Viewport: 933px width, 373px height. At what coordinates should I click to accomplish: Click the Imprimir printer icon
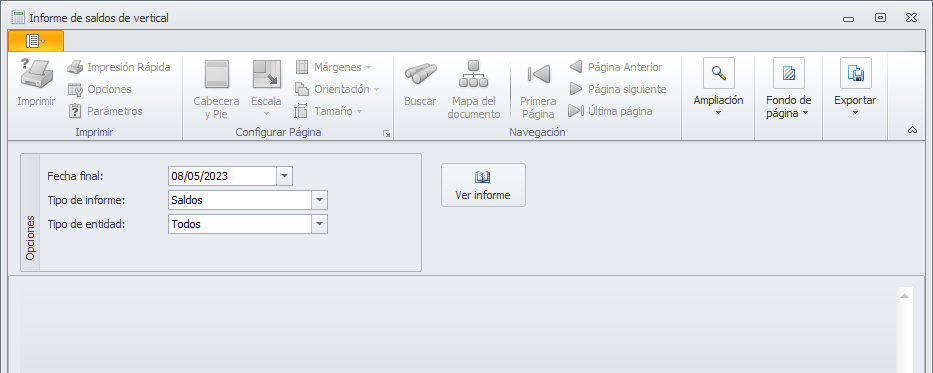36,73
